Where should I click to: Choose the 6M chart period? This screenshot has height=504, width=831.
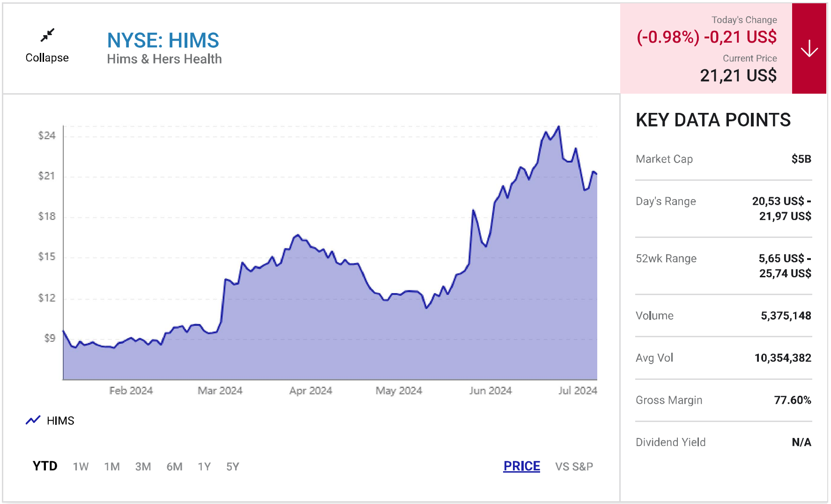[174, 467]
